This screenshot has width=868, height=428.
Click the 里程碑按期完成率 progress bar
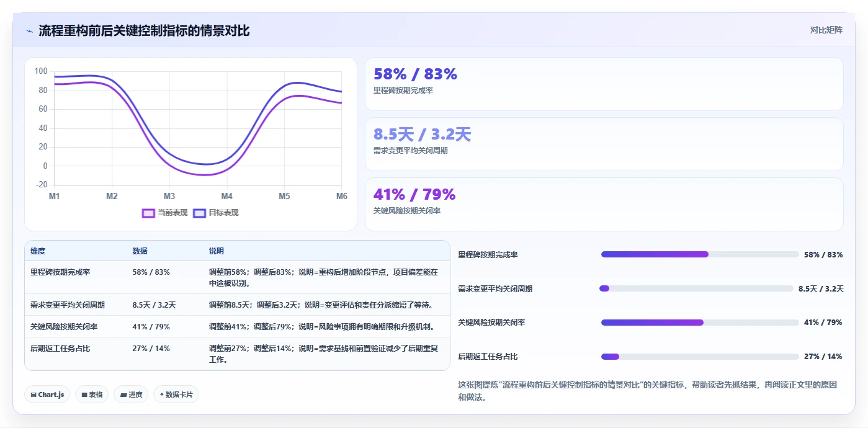click(x=700, y=254)
